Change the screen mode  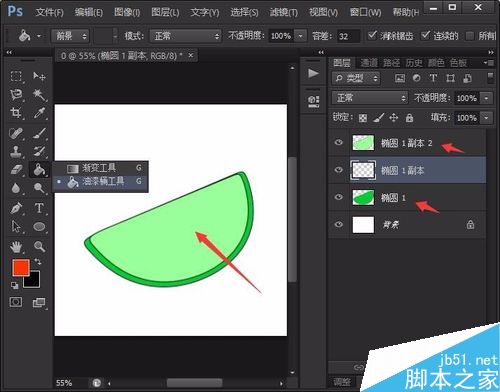tap(39, 302)
